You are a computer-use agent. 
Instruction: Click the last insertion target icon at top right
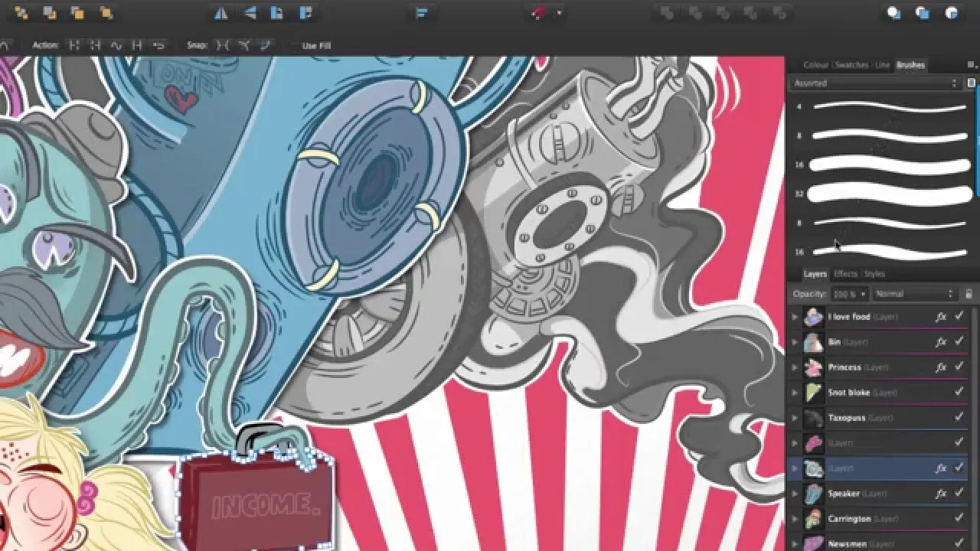click(x=952, y=13)
